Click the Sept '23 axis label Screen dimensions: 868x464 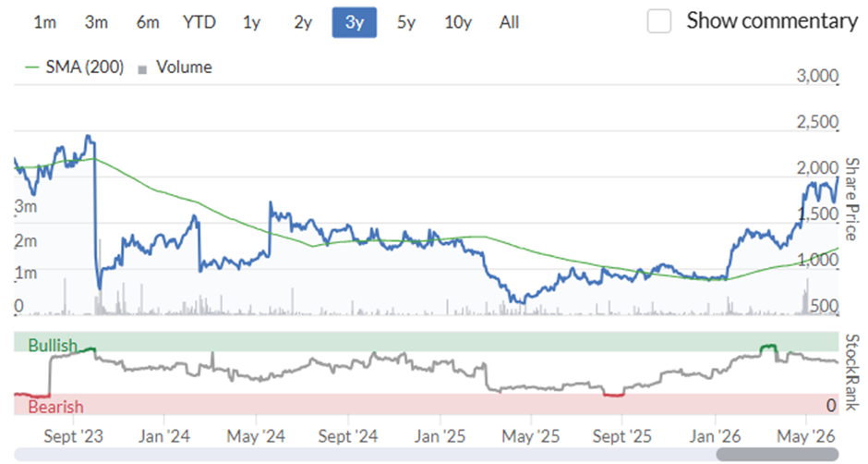[73, 436]
